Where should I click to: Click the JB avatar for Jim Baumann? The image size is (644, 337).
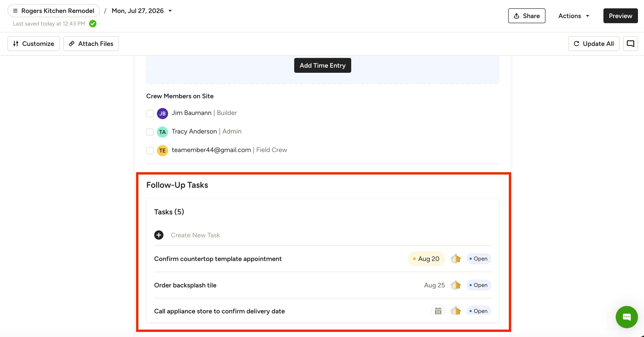click(x=163, y=114)
